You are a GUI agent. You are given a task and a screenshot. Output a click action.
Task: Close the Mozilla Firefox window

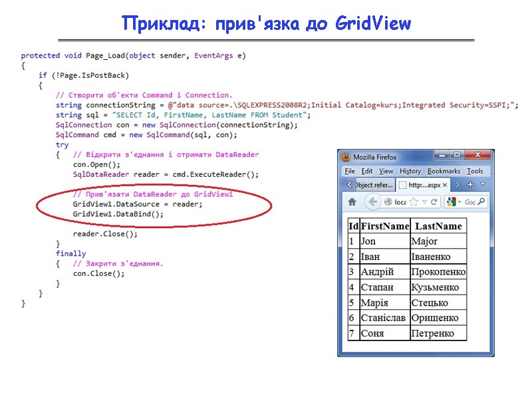coord(477,155)
